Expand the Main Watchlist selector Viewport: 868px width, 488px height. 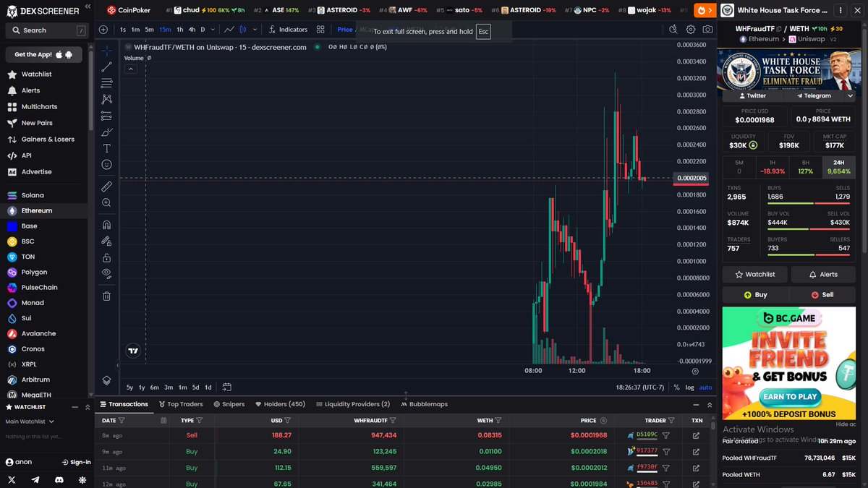point(30,421)
